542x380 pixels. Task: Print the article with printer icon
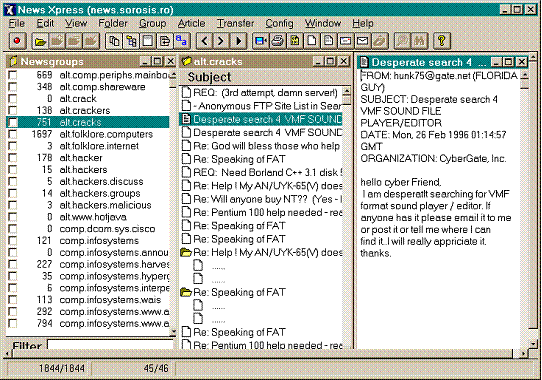278,41
